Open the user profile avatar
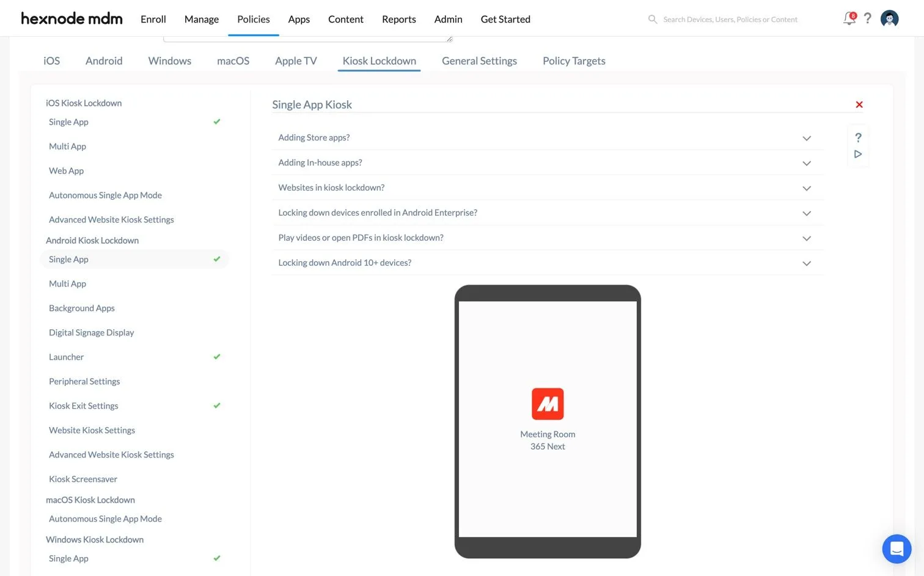The height and width of the screenshot is (576, 924). pyautogui.click(x=889, y=19)
